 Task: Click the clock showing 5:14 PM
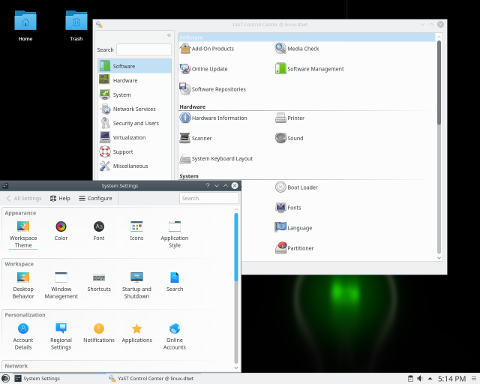point(452,379)
